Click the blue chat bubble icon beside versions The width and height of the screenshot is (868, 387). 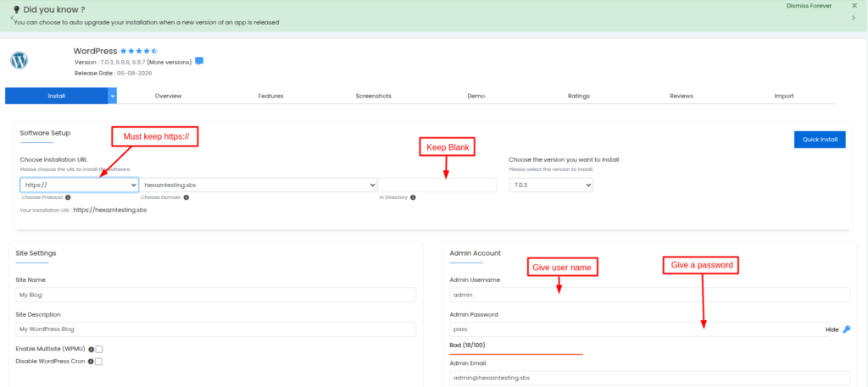199,61
